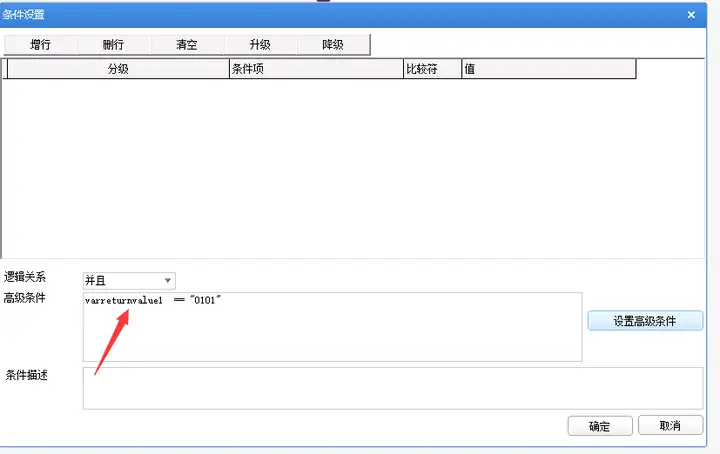Click the 增行 add row button
This screenshot has height=454, width=720.
click(x=40, y=45)
